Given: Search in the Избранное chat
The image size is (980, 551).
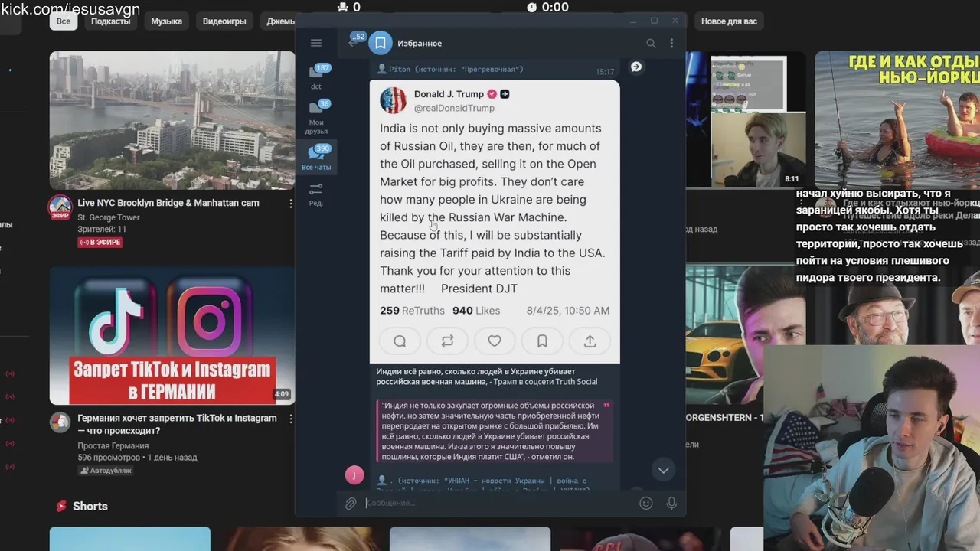Looking at the screenshot, I should [x=651, y=44].
